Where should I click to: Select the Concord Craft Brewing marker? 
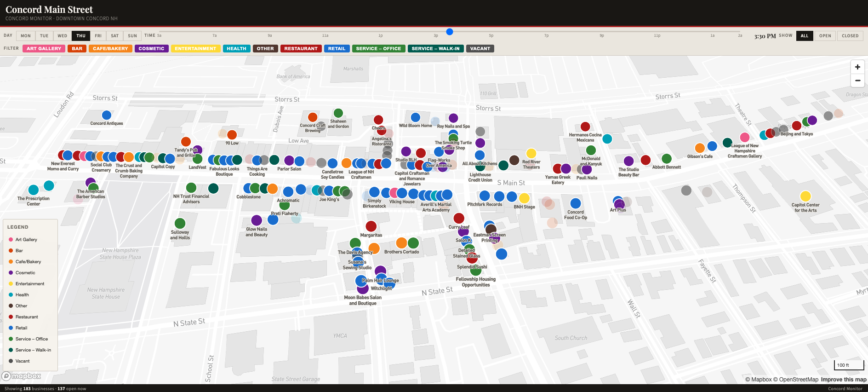click(313, 117)
